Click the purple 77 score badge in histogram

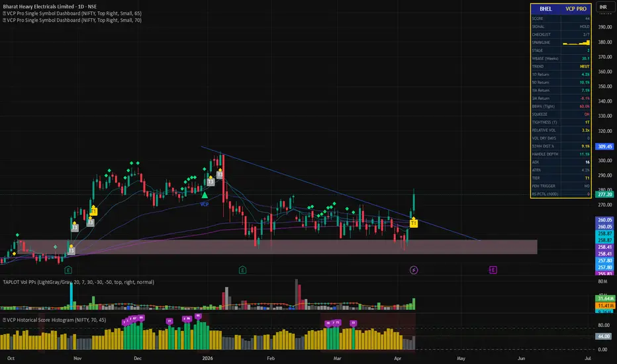[169, 321]
